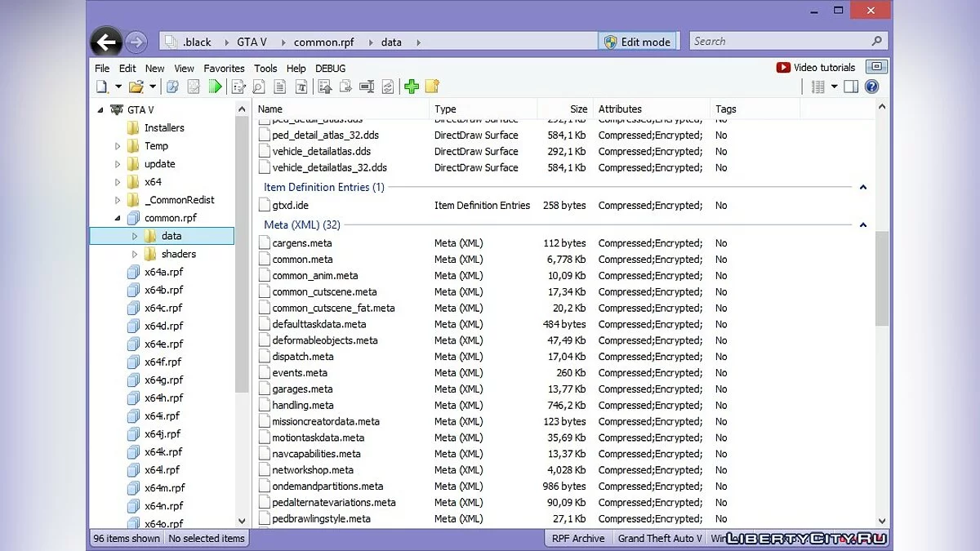The width and height of the screenshot is (980, 551).
Task: Toggle the preview pane layout icon
Action: coord(851,87)
